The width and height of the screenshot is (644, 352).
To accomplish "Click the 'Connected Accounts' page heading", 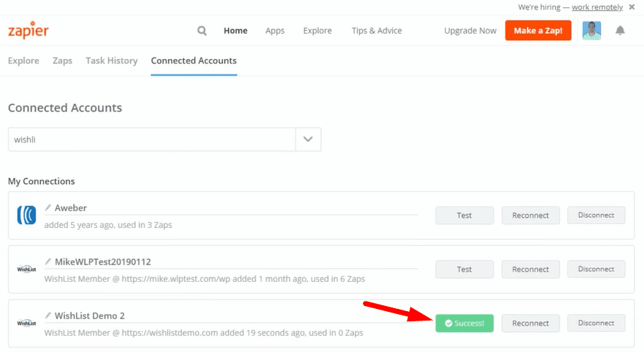I will coord(65,107).
